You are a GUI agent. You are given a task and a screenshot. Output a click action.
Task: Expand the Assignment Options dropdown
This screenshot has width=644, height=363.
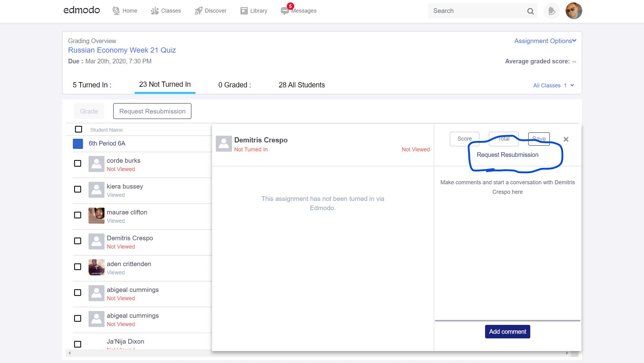pos(545,41)
